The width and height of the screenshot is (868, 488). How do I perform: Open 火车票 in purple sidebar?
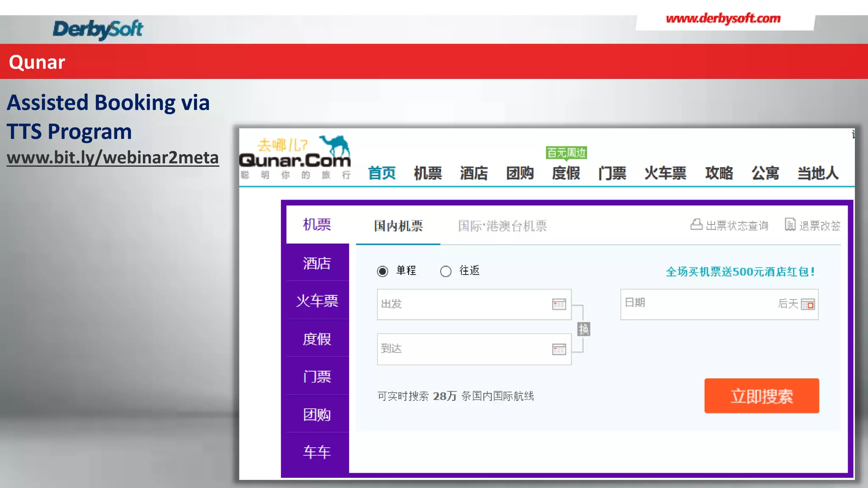tap(317, 301)
